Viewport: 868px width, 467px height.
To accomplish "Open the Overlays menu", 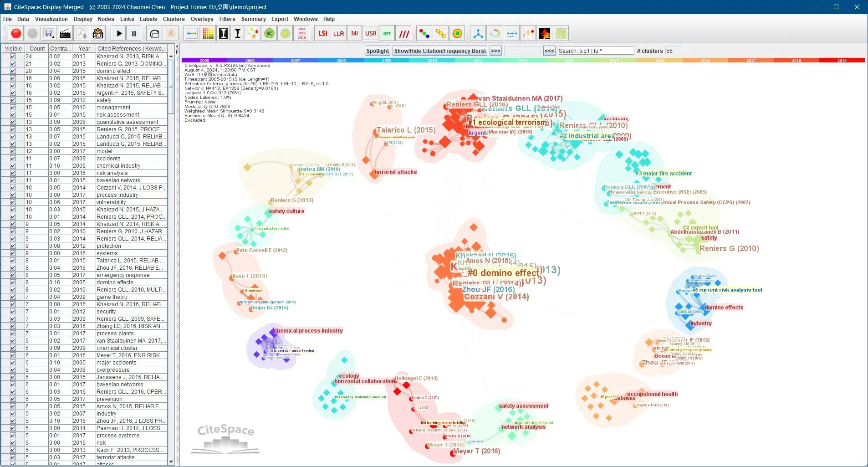I will pos(202,19).
